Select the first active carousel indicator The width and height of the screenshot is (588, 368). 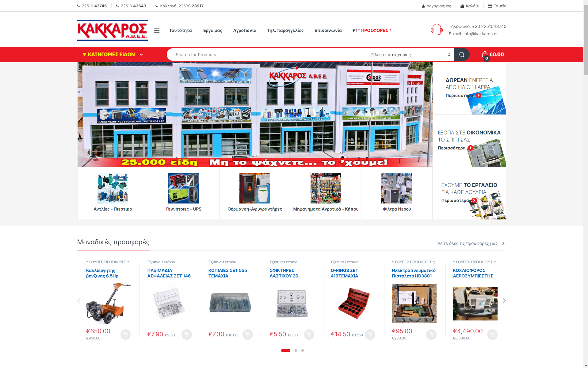(285, 351)
